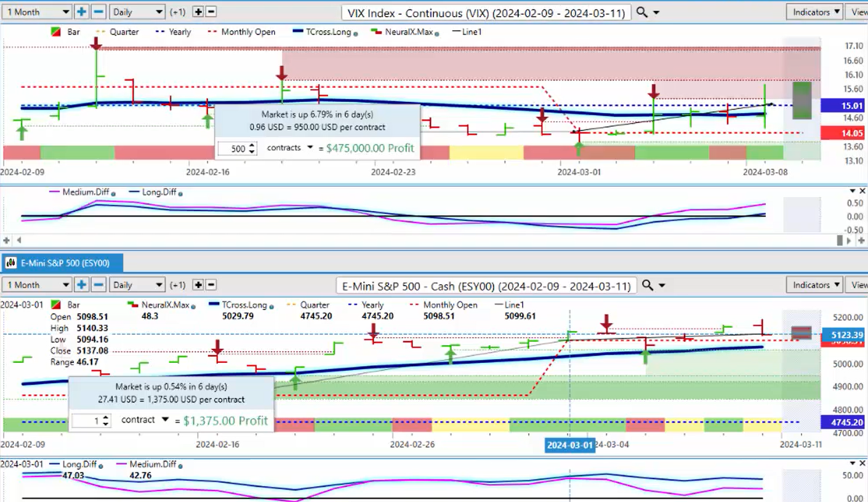
Task: Open the VIX chart symbol search magnifier
Action: tap(641, 12)
